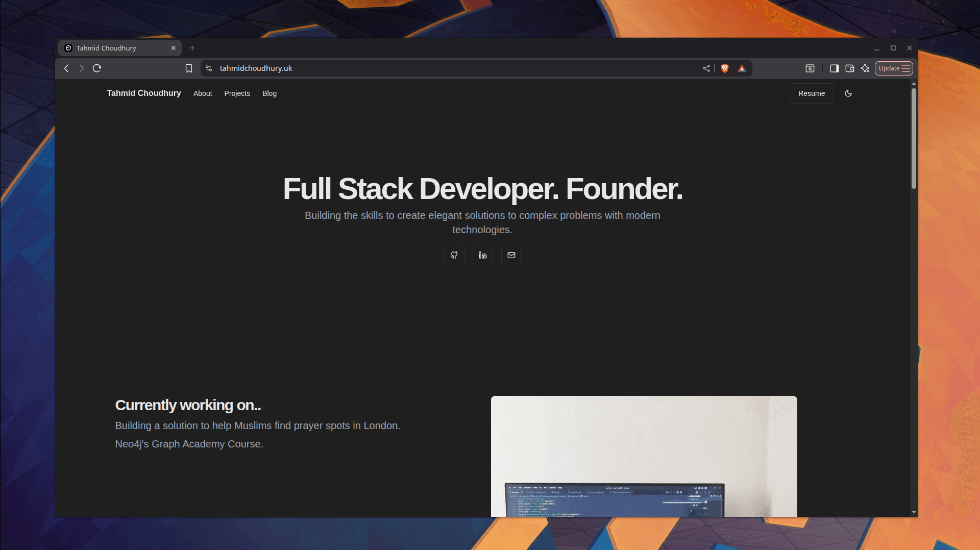This screenshot has width=980, height=550.
Task: Switch to the Tahmid Choudhury tab
Action: coord(113,47)
